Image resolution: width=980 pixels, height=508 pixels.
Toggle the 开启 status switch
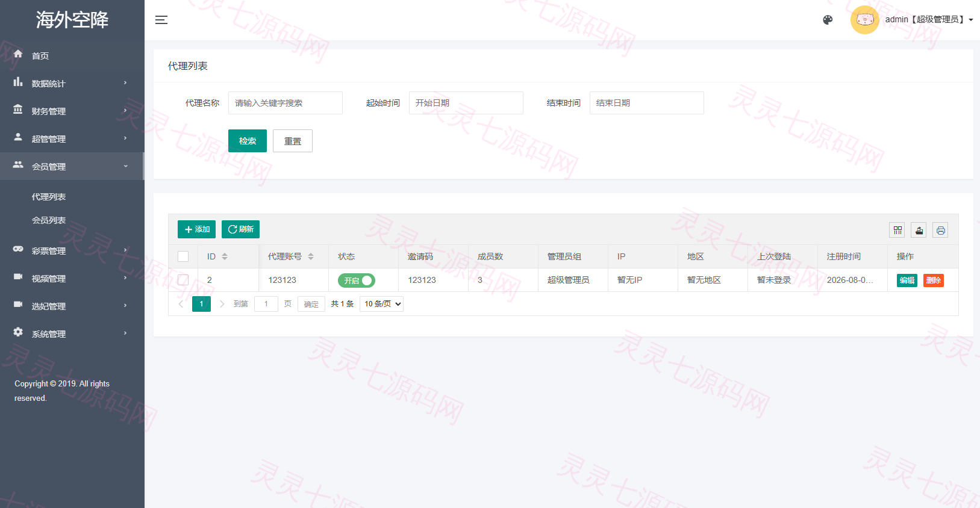[x=356, y=280]
